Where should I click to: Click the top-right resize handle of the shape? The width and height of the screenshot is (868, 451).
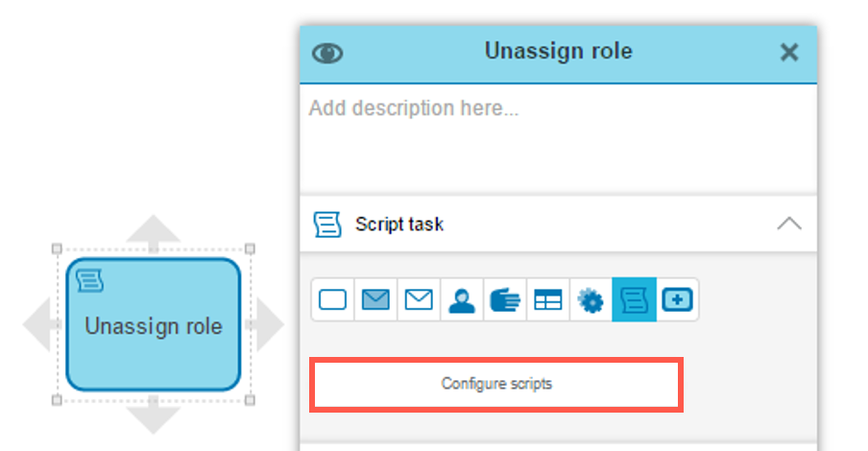[x=251, y=249]
